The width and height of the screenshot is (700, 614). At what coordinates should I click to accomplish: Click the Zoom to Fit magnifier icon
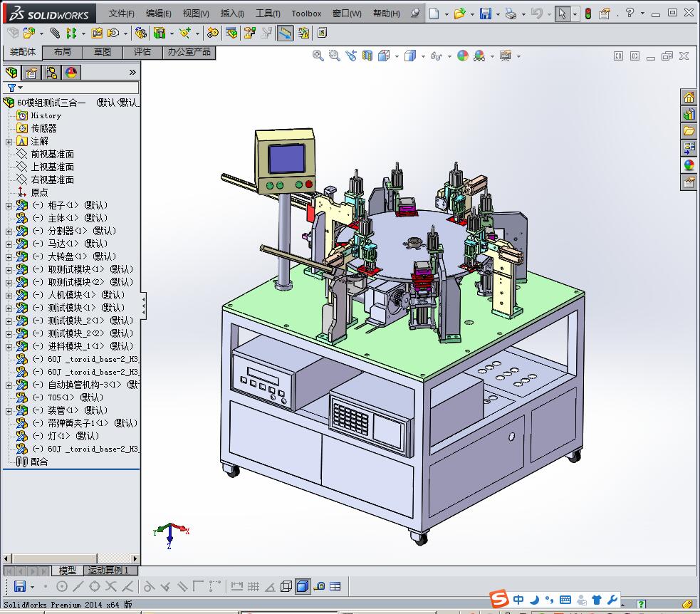click(x=318, y=56)
